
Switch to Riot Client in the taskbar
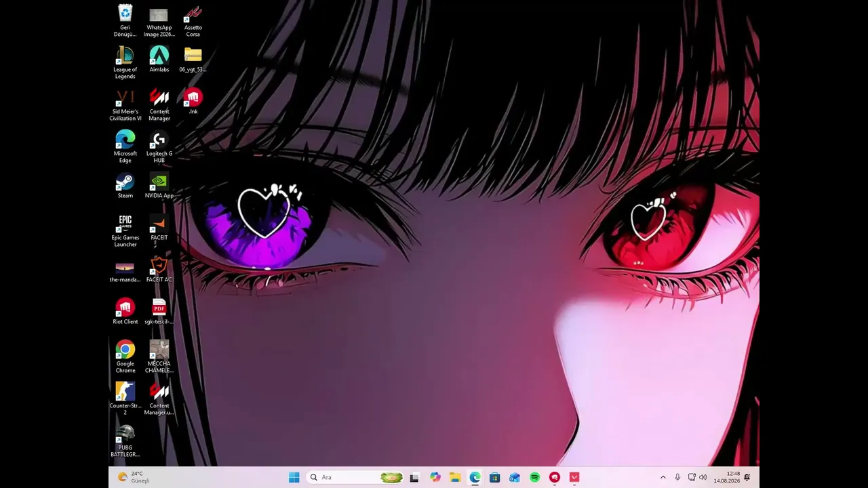tap(555, 477)
